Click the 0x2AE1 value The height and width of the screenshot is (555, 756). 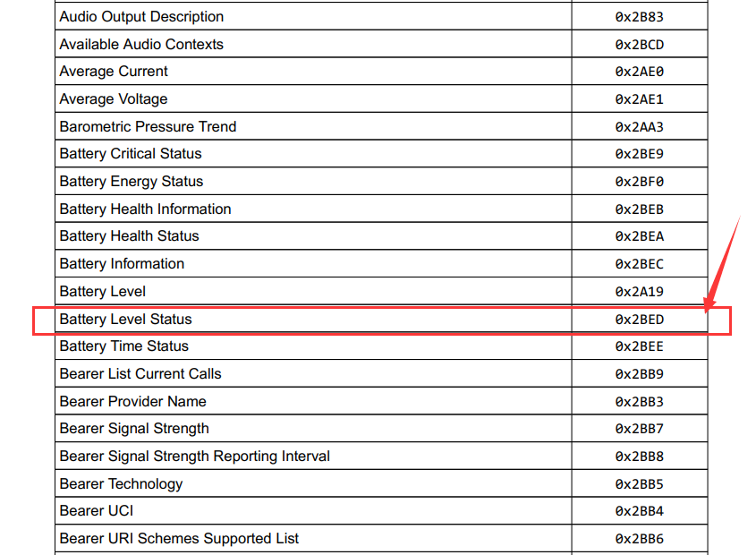click(x=640, y=99)
